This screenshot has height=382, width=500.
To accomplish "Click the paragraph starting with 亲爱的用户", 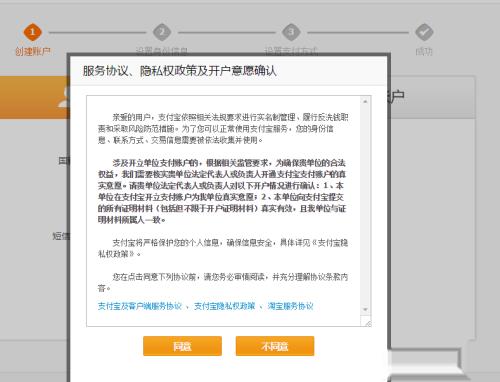I will pyautogui.click(x=223, y=129).
